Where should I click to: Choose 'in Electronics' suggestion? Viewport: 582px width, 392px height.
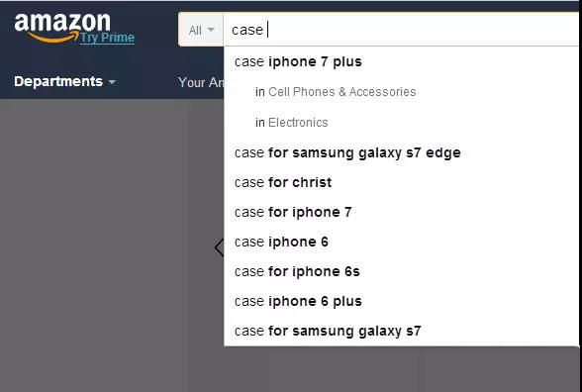(402, 122)
